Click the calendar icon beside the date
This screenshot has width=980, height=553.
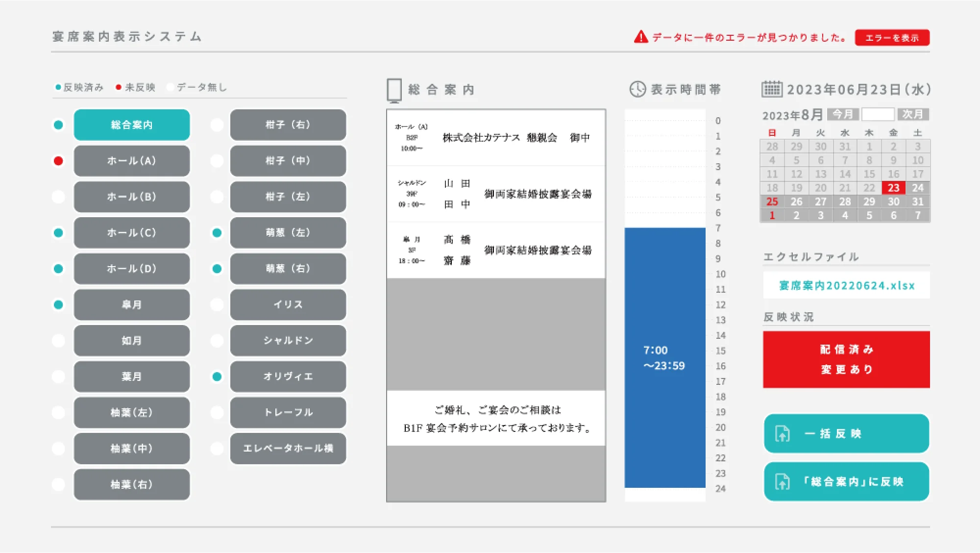click(772, 89)
